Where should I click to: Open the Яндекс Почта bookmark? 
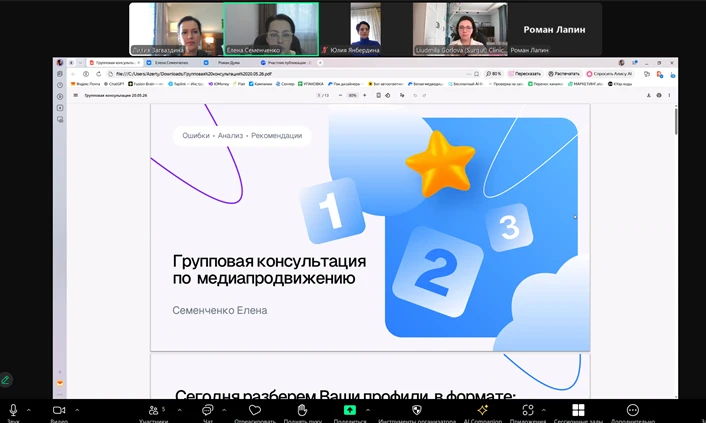(87, 84)
